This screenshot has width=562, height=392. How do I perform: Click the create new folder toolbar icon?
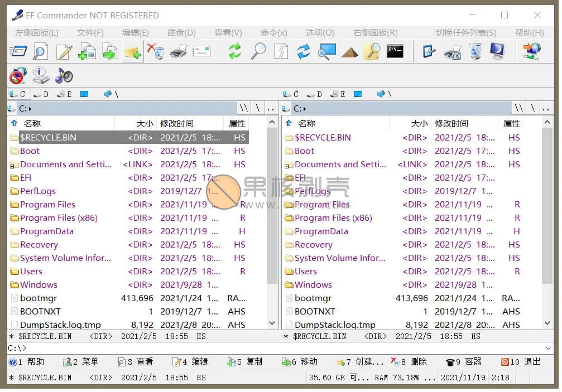(133, 52)
